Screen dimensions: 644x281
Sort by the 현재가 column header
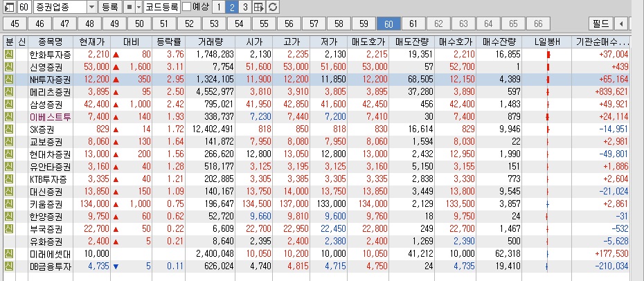tap(92, 42)
